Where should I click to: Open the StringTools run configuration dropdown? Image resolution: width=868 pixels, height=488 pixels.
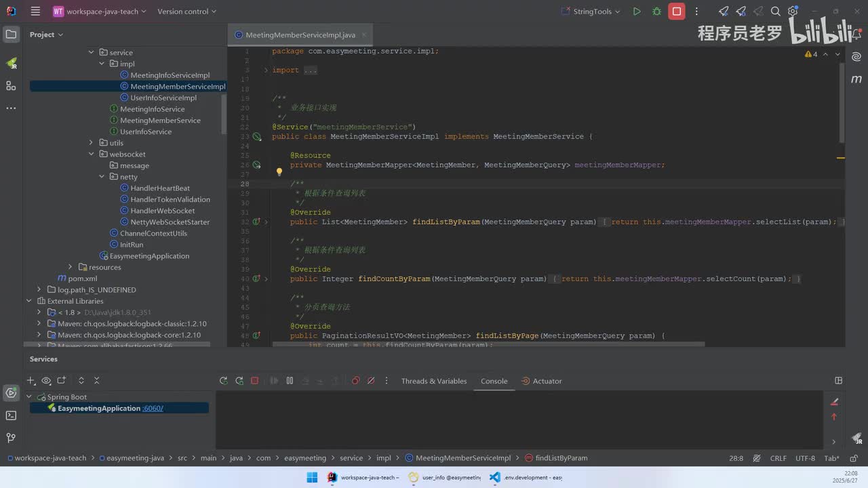(x=591, y=12)
